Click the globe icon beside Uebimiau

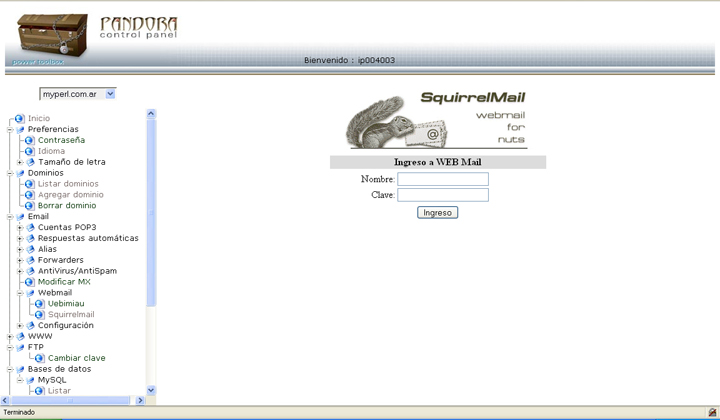coord(39,303)
